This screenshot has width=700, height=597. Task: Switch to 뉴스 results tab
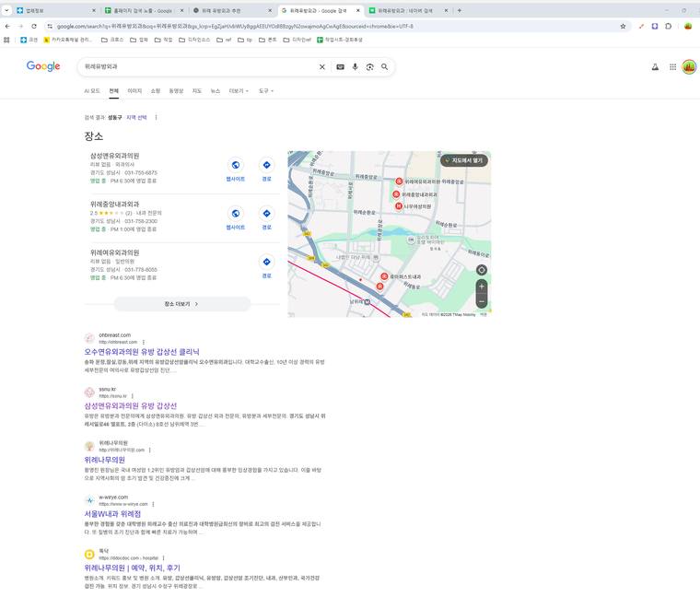tap(216, 90)
